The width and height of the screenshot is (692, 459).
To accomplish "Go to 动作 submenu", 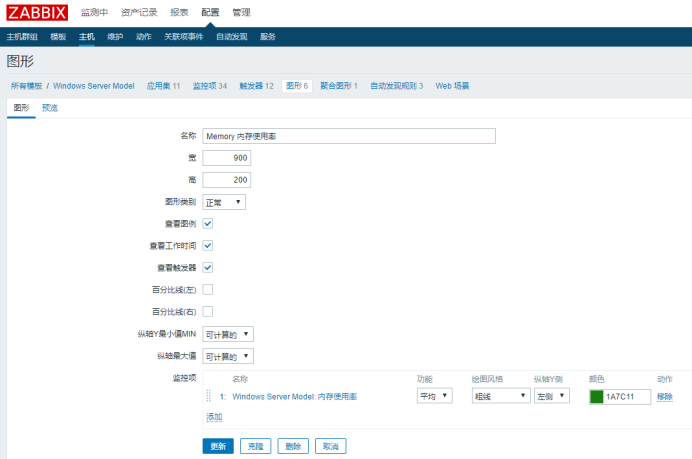I will [x=144, y=37].
